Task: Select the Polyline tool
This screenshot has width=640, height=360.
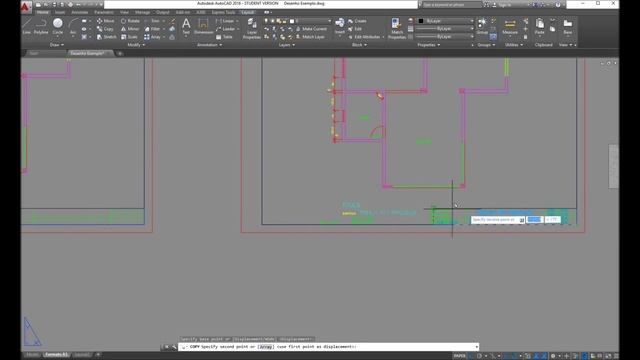Action: 41,27
